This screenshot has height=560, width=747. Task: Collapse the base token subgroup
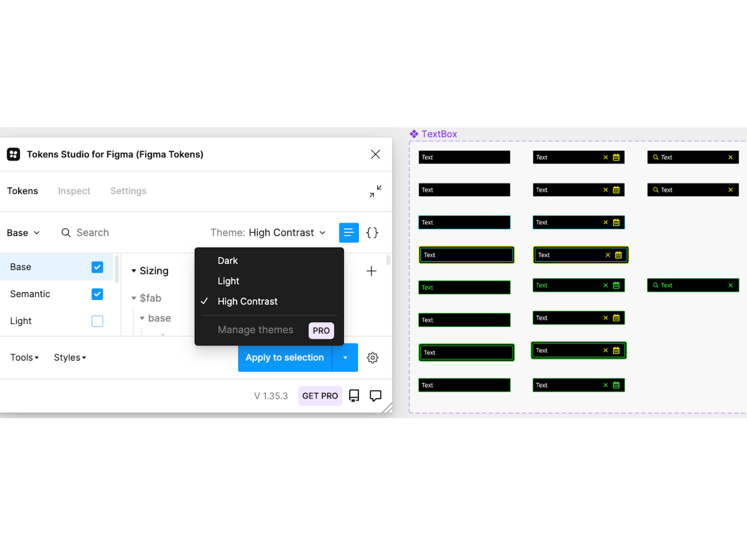(142, 318)
